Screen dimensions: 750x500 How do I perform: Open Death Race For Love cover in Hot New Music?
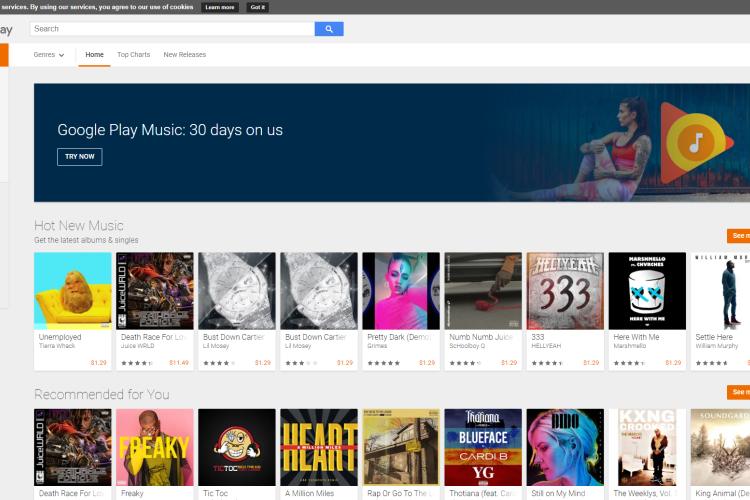155,291
